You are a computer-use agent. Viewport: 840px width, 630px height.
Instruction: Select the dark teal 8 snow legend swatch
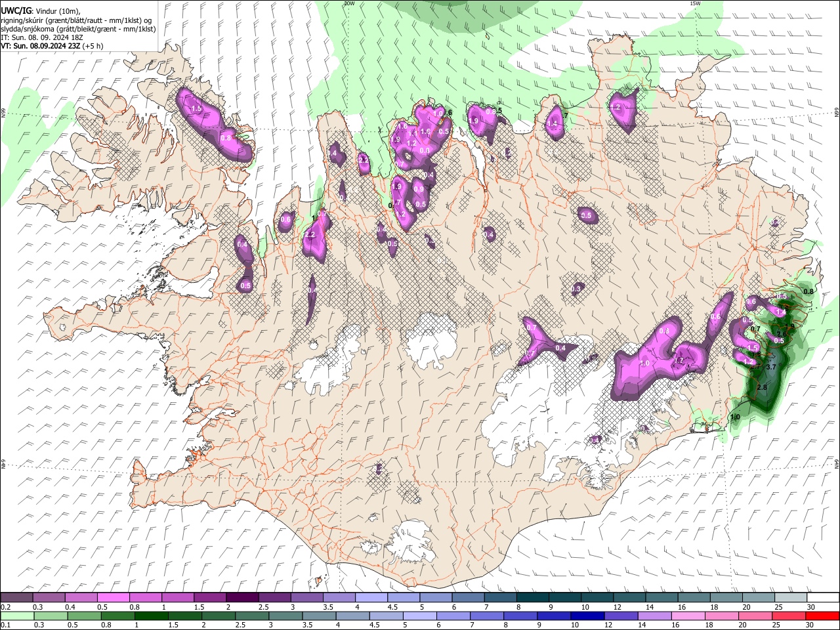click(x=533, y=598)
